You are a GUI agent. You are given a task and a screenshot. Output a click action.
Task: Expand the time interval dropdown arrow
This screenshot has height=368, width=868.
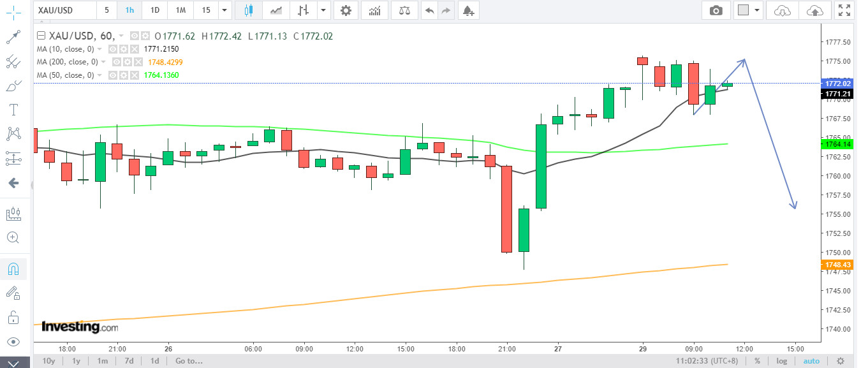(x=223, y=10)
